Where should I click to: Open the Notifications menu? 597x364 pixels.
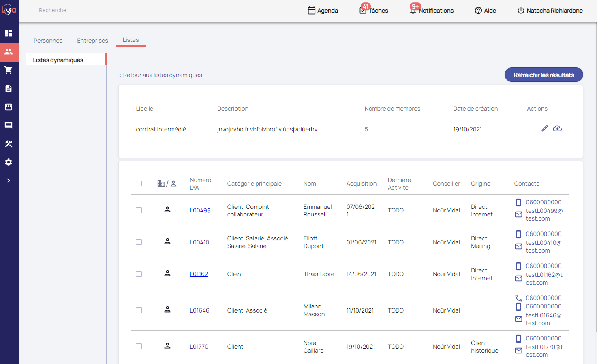pos(432,11)
